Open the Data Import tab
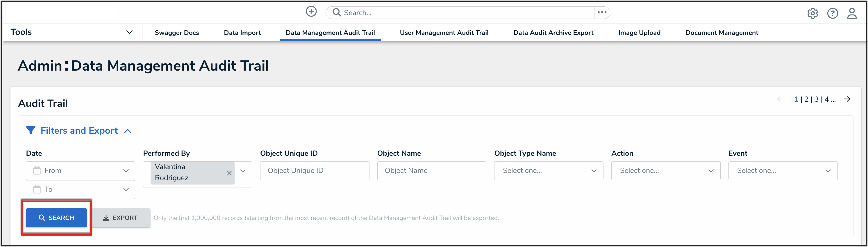Screen dimensions: 868x247 [242, 33]
